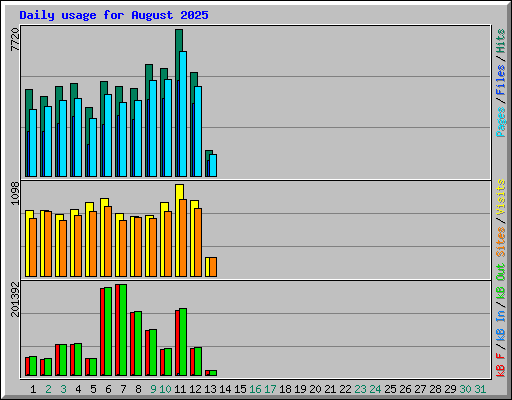
Task: Click day 19 on the x-axis
Action: 300,389
